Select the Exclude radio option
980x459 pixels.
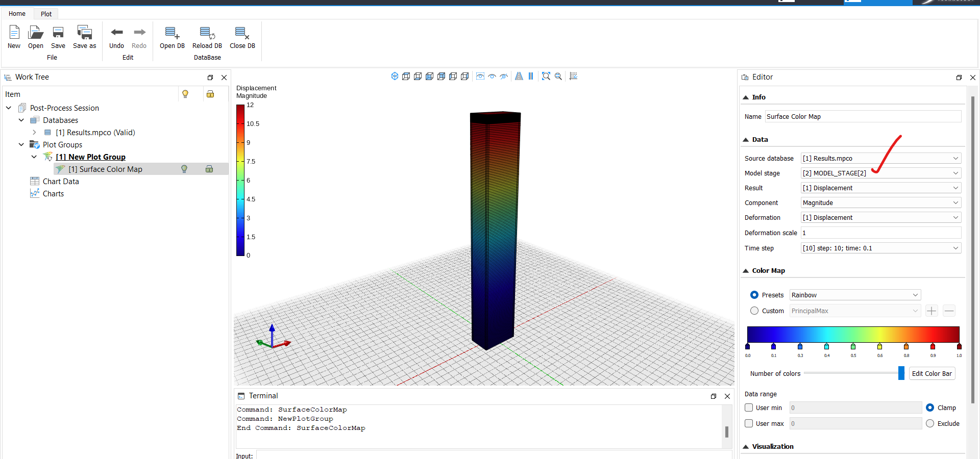click(930, 423)
